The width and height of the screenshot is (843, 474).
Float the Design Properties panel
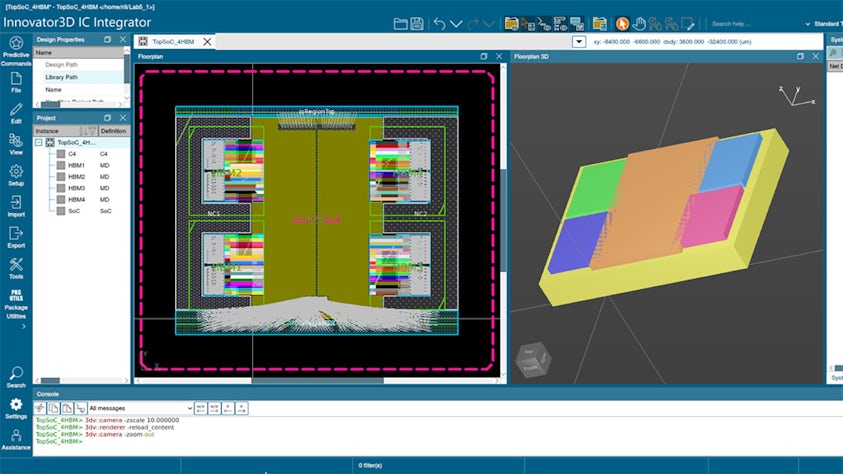point(108,40)
